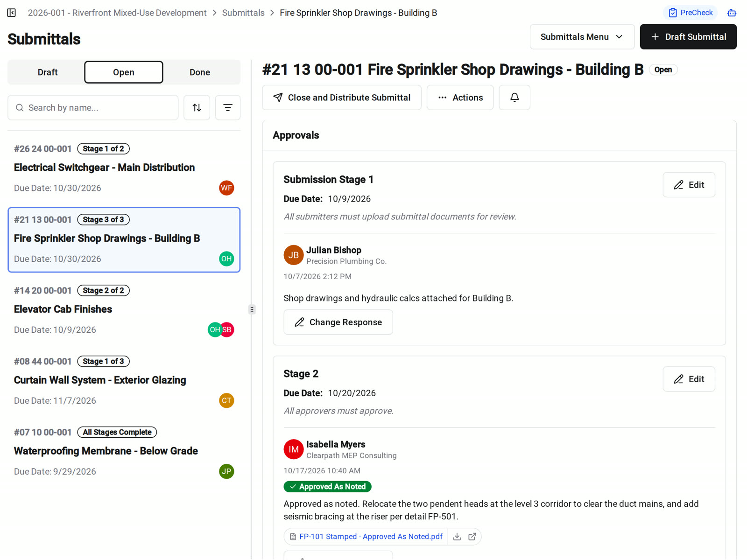Edit Stage 2

point(689,379)
